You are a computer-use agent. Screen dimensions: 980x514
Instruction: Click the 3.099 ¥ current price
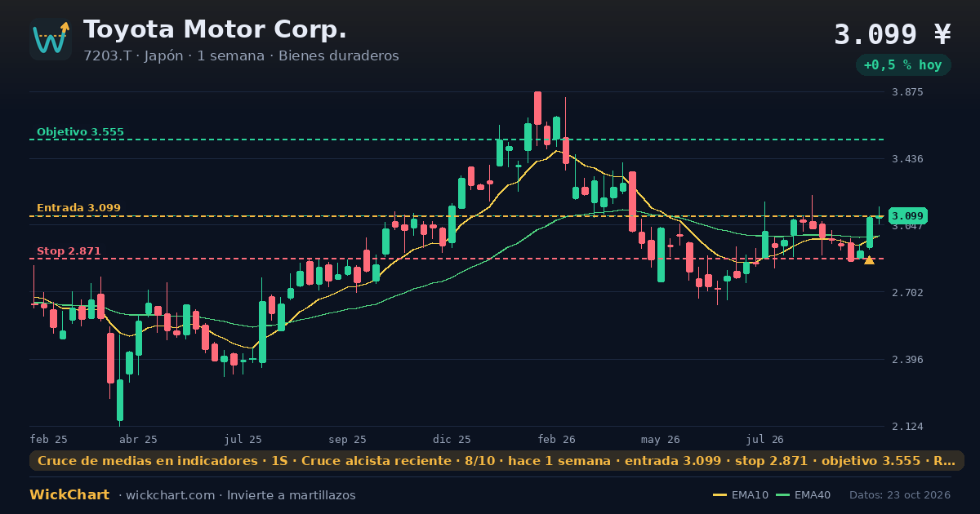tap(893, 34)
